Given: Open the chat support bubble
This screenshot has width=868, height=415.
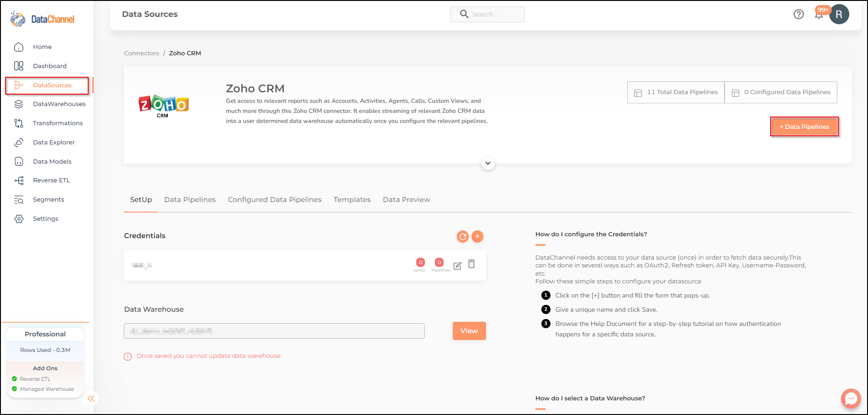Looking at the screenshot, I should [x=851, y=399].
